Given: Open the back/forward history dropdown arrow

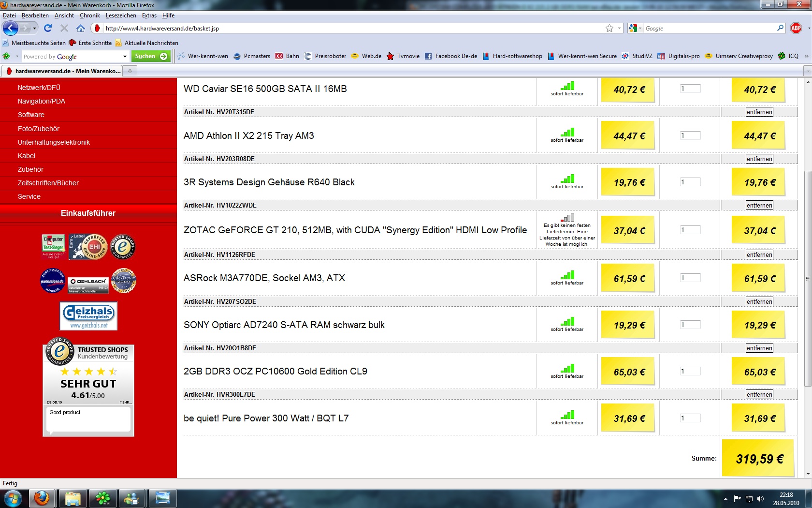Looking at the screenshot, I should click(x=34, y=29).
